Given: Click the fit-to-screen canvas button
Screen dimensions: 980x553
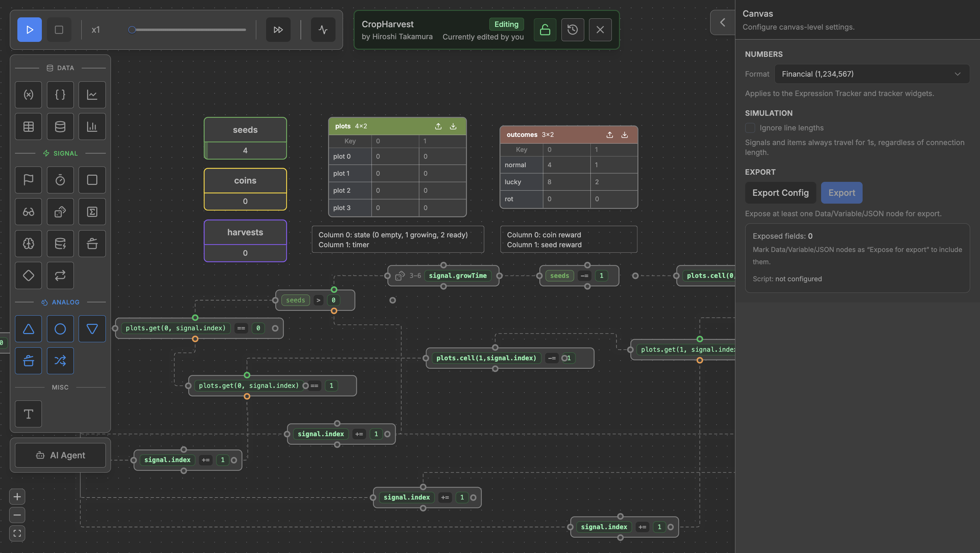Looking at the screenshot, I should [x=17, y=533].
